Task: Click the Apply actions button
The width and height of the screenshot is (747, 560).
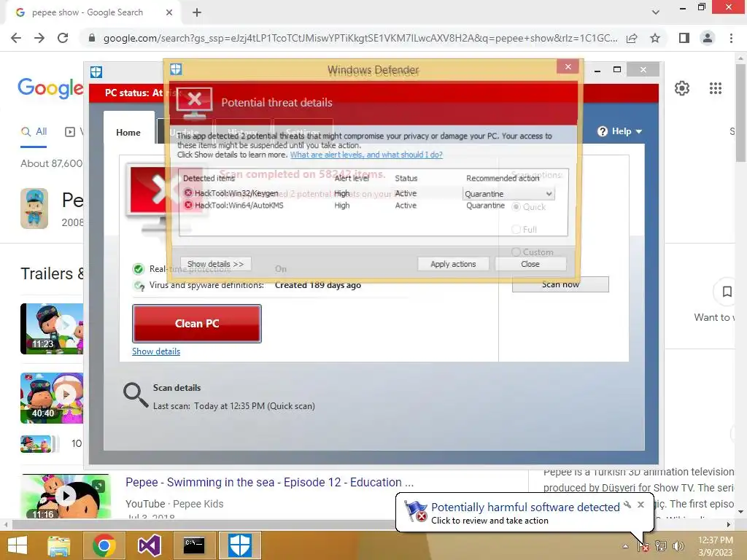Action: click(453, 264)
